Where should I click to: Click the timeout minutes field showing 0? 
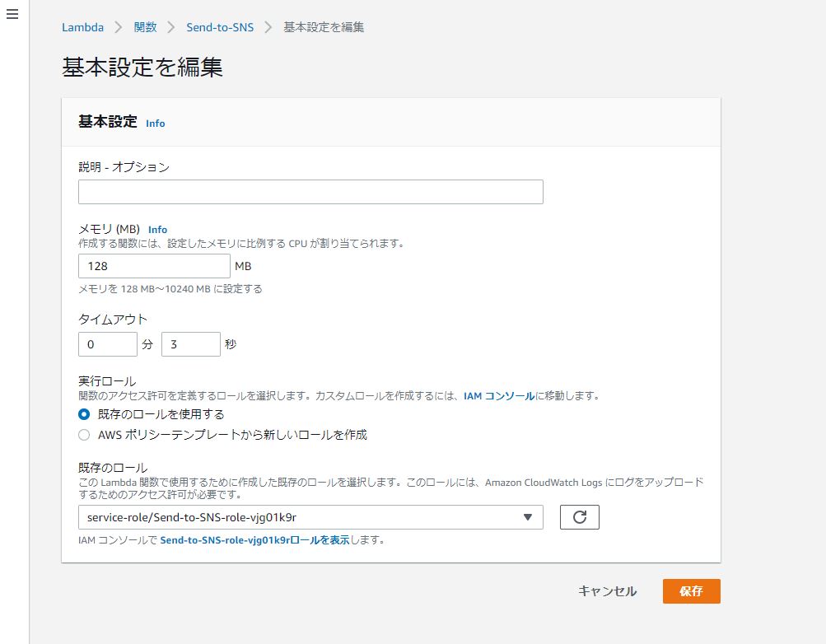point(107,343)
